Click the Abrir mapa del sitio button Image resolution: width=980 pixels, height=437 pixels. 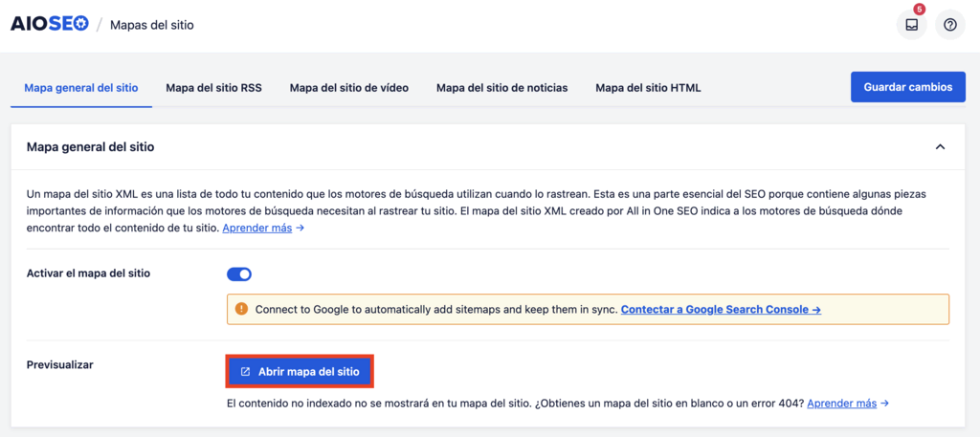tap(300, 371)
